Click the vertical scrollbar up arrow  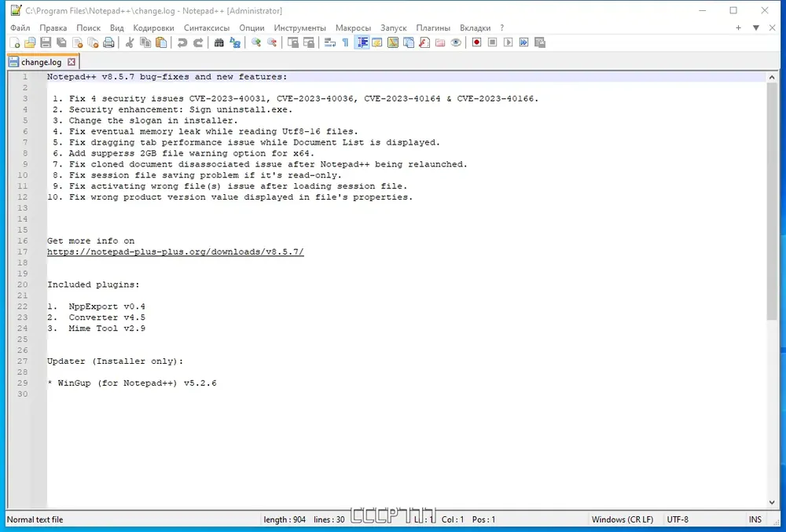772,77
